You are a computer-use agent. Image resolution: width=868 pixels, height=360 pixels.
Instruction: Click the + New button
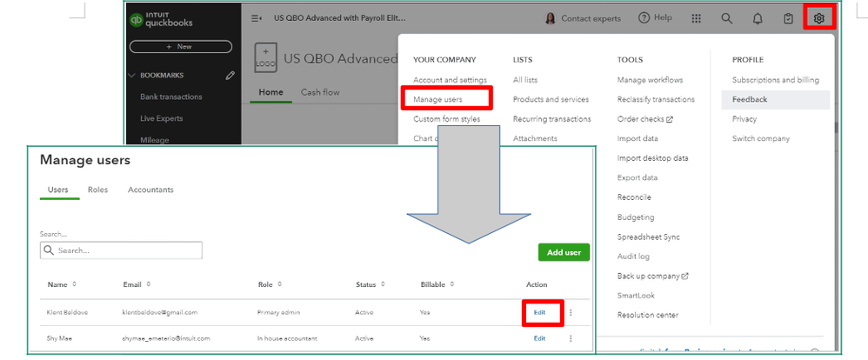click(180, 47)
